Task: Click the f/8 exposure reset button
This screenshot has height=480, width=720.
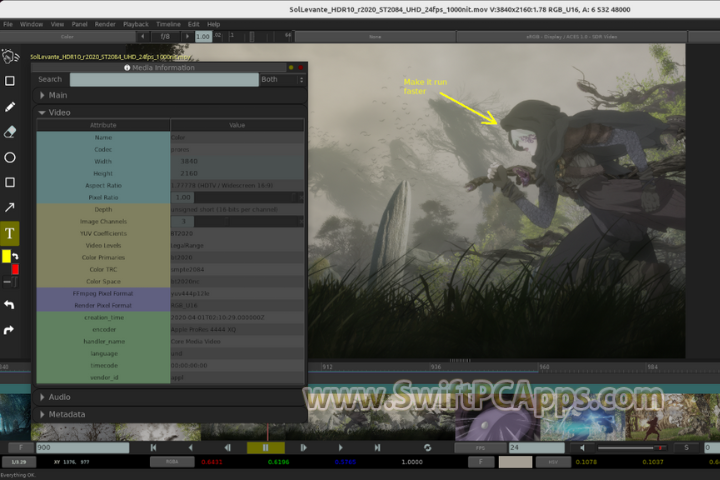Action: [x=165, y=36]
